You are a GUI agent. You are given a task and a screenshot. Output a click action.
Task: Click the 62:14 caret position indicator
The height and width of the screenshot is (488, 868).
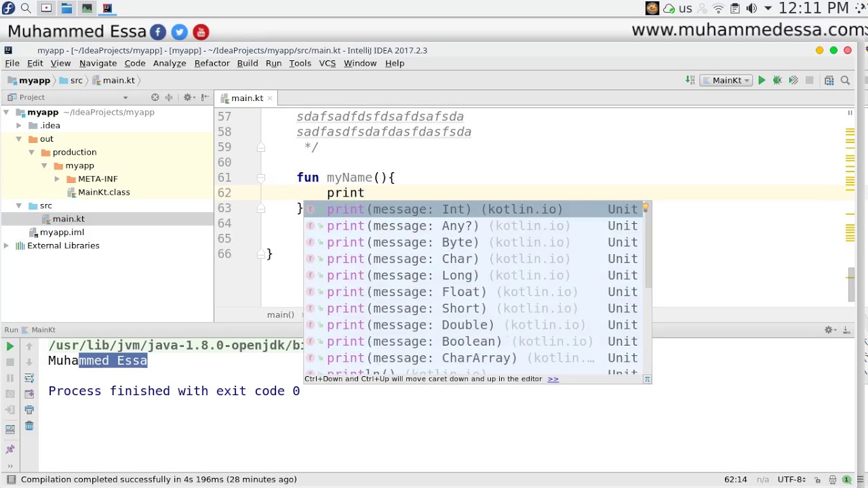736,480
